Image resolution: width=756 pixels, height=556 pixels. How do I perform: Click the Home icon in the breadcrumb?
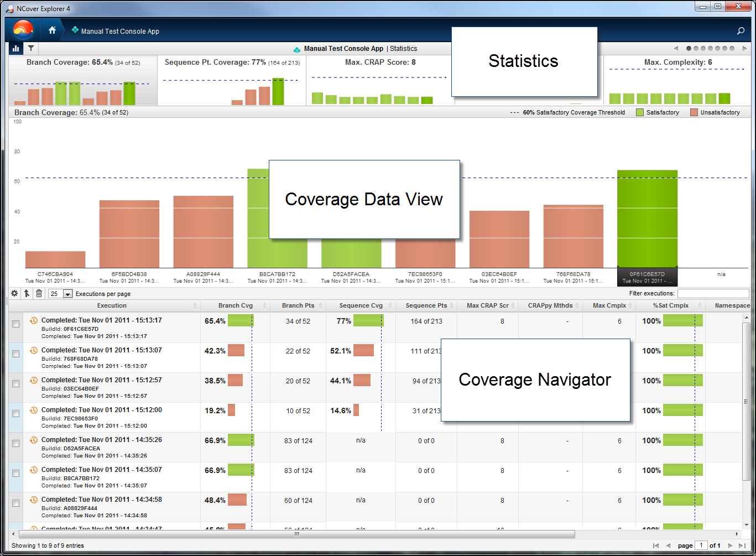coord(52,30)
